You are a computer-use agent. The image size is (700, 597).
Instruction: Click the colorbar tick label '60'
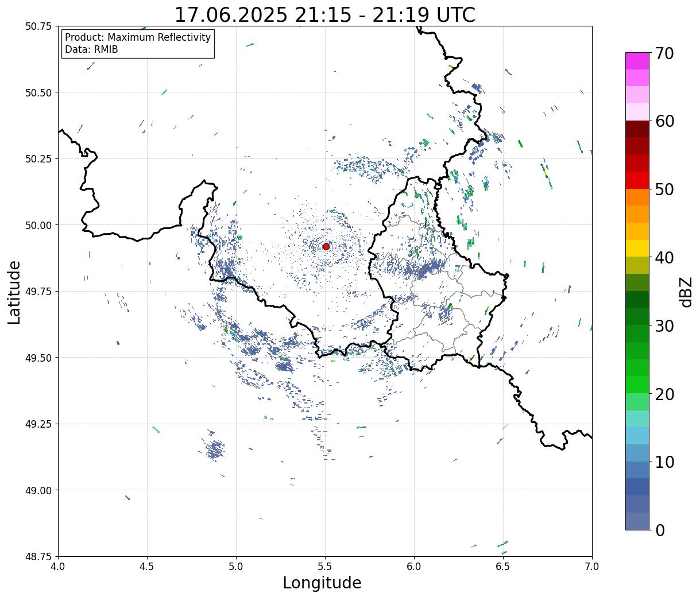click(x=664, y=121)
